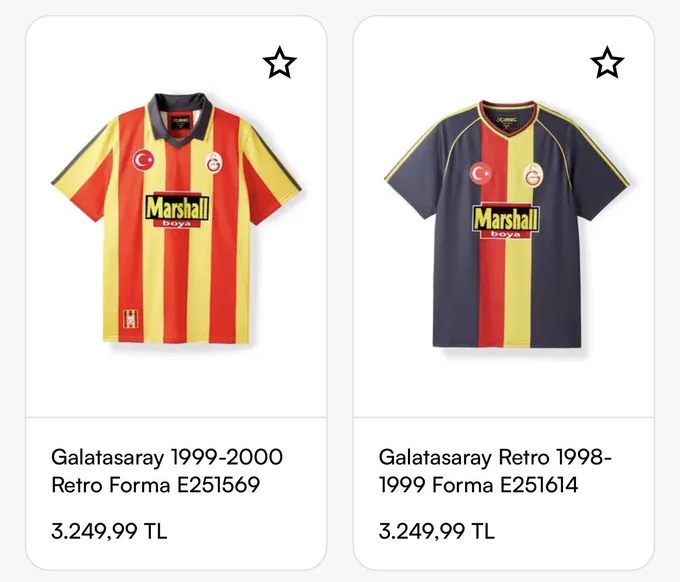The width and height of the screenshot is (680, 582).
Task: Click Marshall boya logo on navy jersey
Action: click(x=506, y=220)
